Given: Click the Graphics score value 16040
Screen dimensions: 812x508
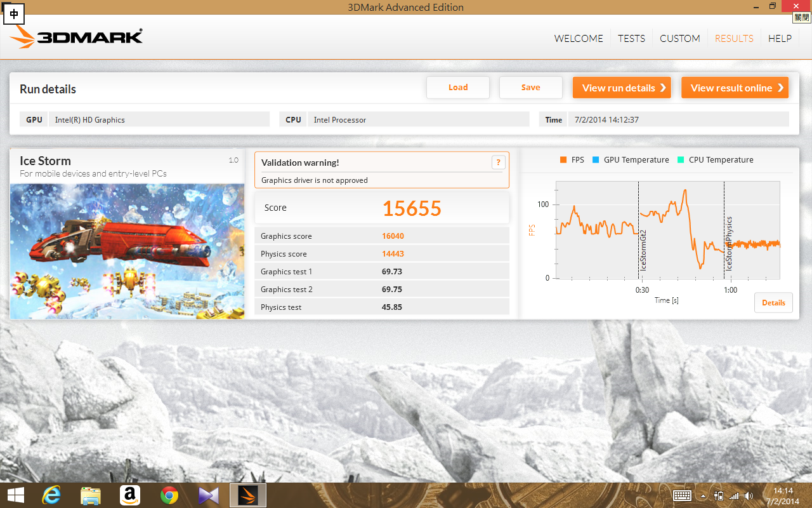Looking at the screenshot, I should coord(393,236).
